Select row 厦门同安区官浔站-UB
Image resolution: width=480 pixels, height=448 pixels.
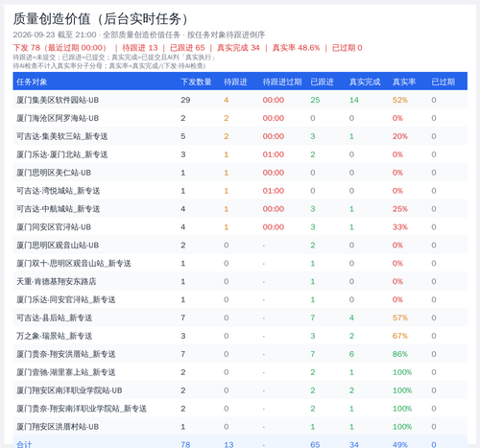(x=240, y=227)
